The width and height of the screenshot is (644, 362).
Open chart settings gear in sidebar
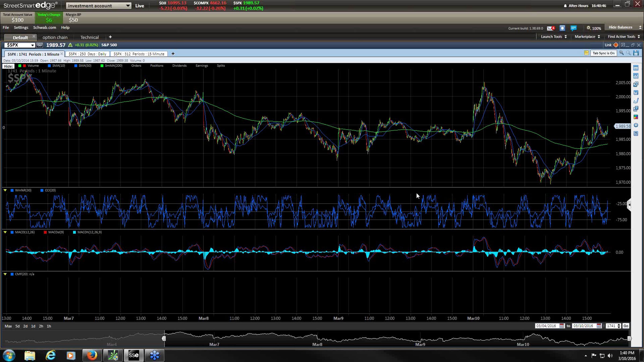[x=636, y=125]
